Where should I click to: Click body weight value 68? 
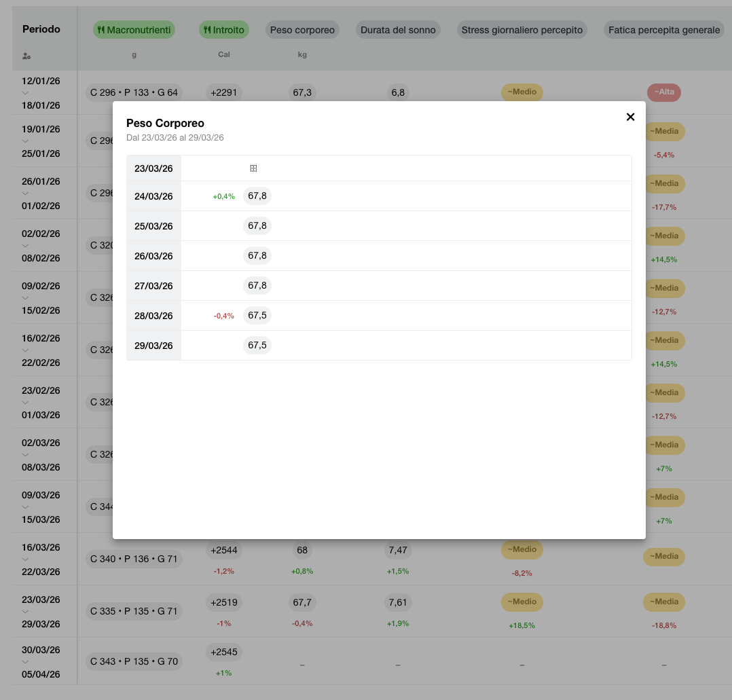pyautogui.click(x=302, y=550)
